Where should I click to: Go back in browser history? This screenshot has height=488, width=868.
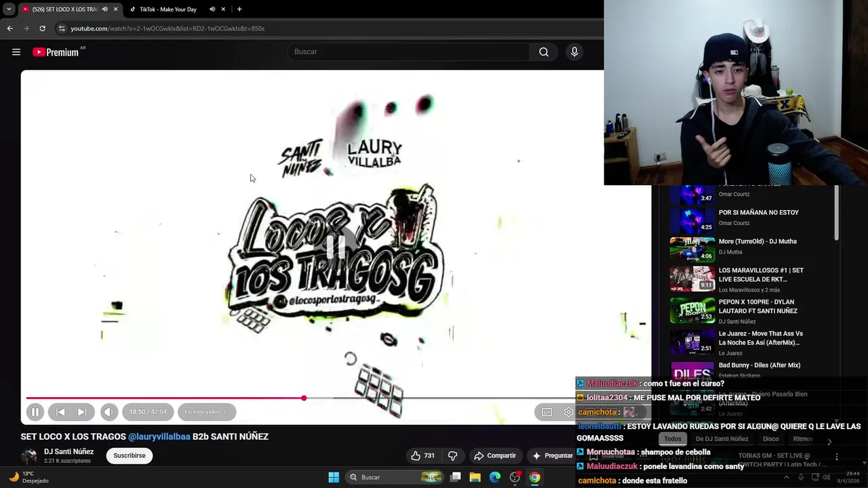9,28
